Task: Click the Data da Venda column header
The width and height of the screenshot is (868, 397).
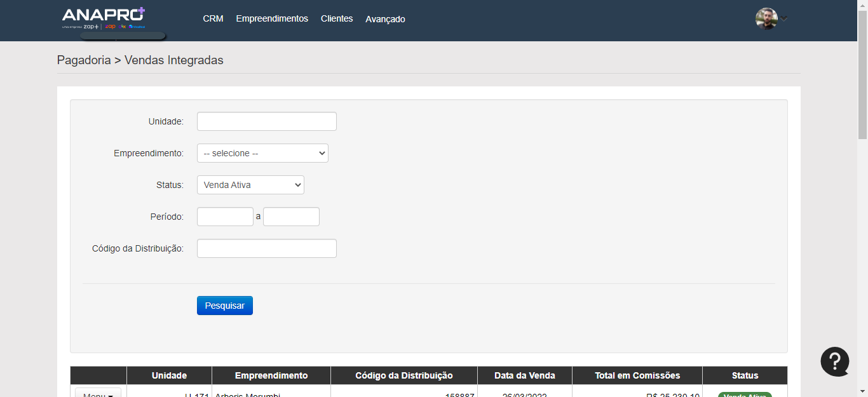Action: (524, 375)
